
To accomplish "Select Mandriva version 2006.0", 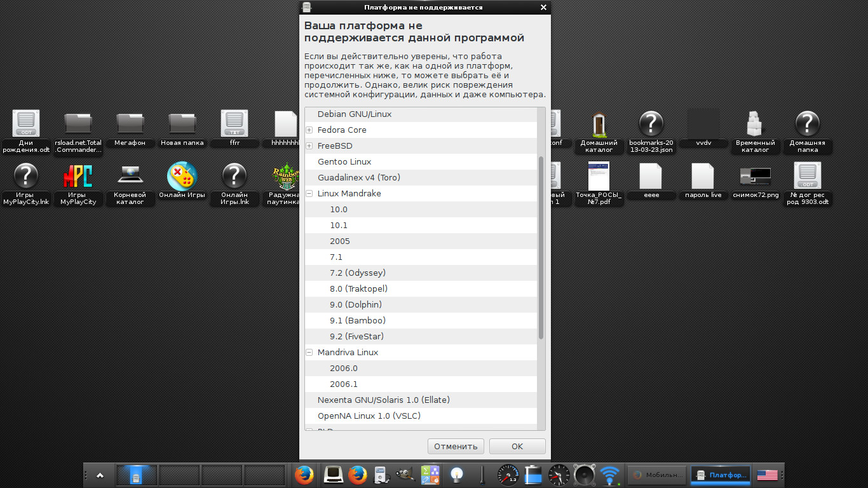I will pos(421,369).
